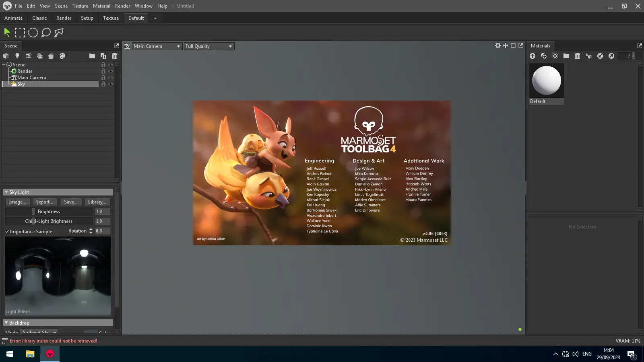Switch to the Texture workspace tab

coord(111,18)
